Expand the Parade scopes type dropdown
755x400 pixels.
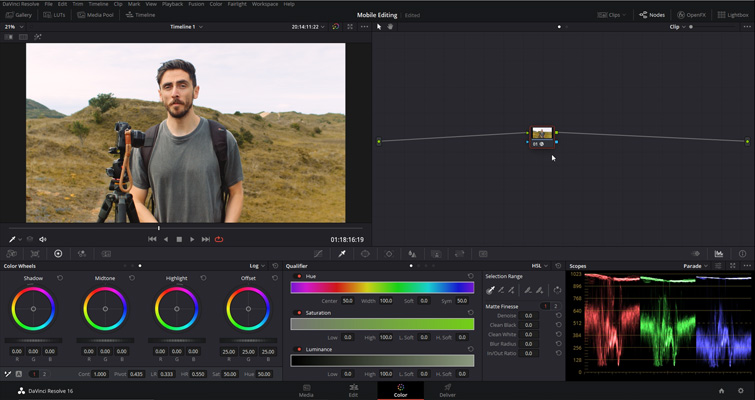pyautogui.click(x=695, y=266)
